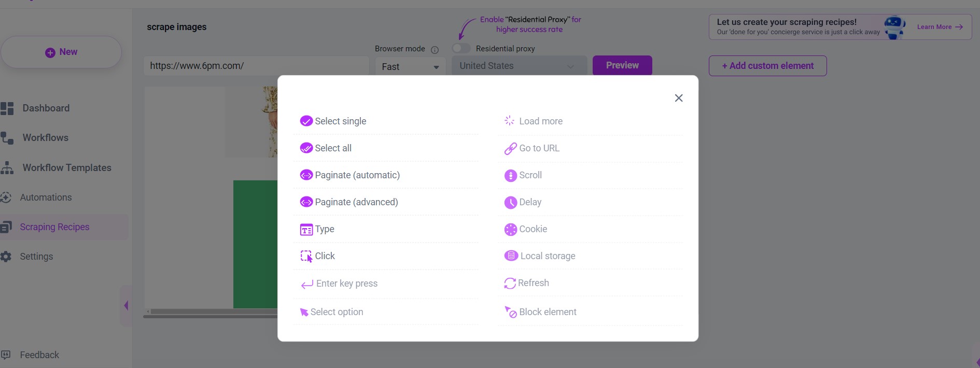Open the United States country dropdown
The width and height of the screenshot is (980, 368).
click(x=518, y=66)
